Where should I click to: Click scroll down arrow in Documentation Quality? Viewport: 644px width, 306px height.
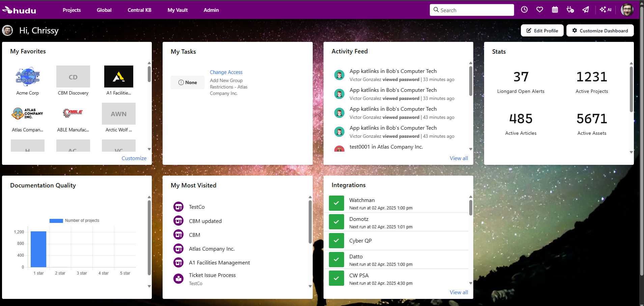pos(149,286)
